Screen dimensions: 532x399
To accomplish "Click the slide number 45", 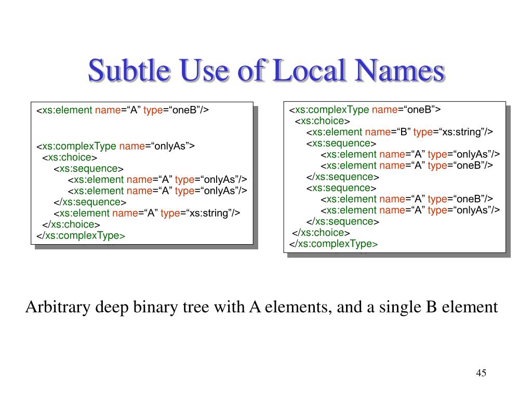I will pyautogui.click(x=481, y=373).
